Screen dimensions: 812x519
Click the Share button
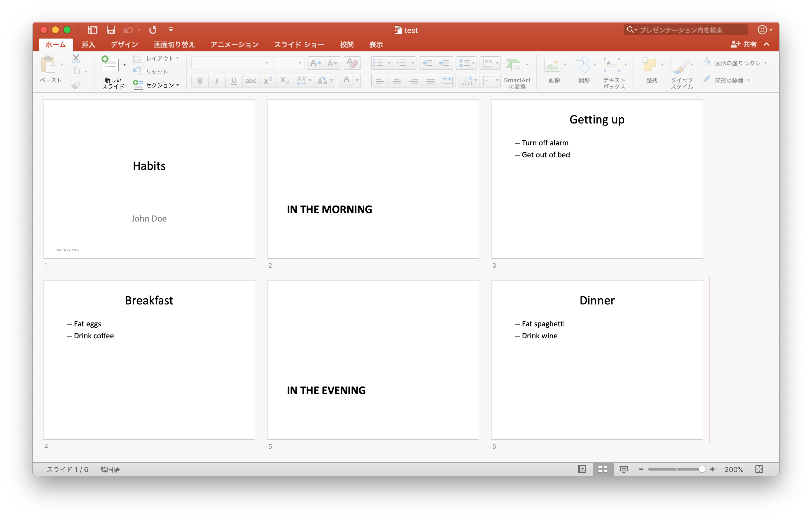click(x=744, y=44)
